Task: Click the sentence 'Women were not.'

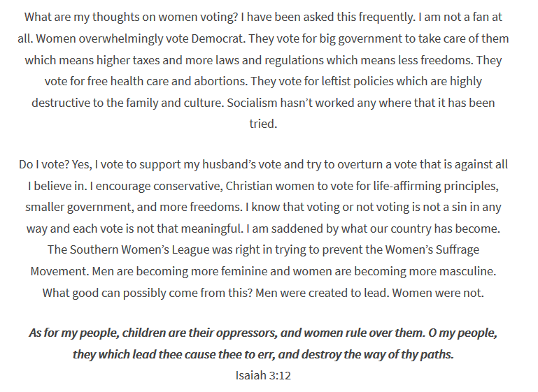Action: 438,293
